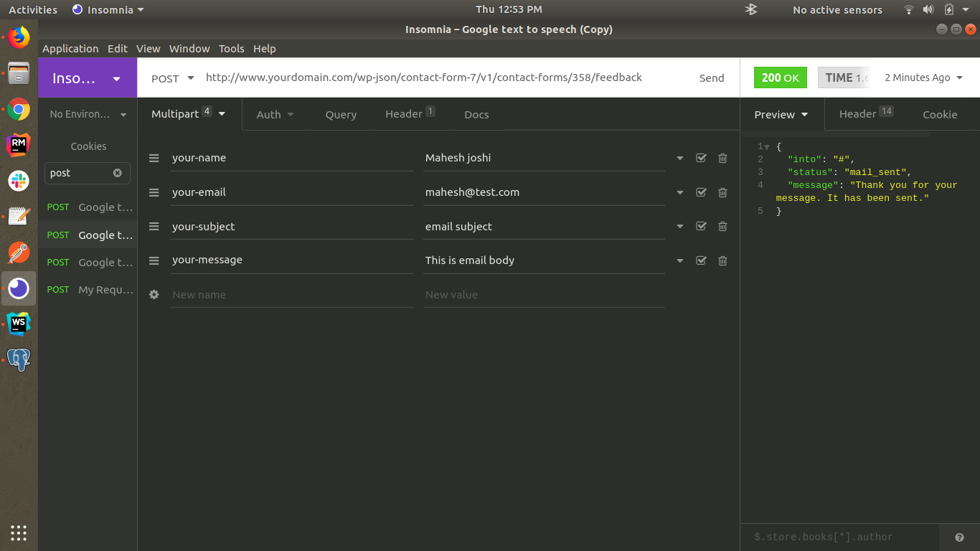Grab the drag handle for your-message row
The width and height of the screenshot is (980, 551).
(x=154, y=260)
